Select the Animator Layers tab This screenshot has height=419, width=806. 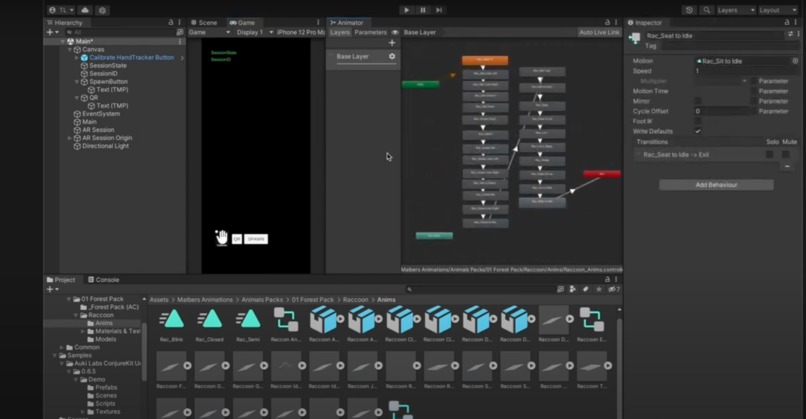pyautogui.click(x=340, y=32)
